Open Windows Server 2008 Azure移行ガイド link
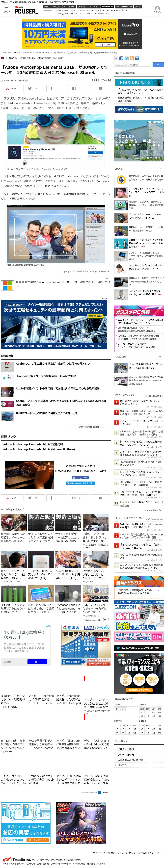The height and width of the screenshot is (868, 164). pyautogui.click(x=63, y=284)
